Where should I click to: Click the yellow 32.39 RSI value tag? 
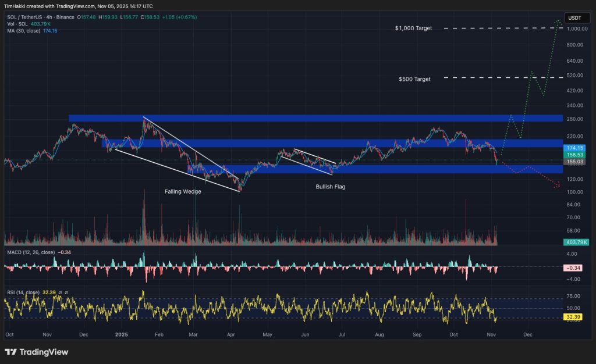point(573,317)
